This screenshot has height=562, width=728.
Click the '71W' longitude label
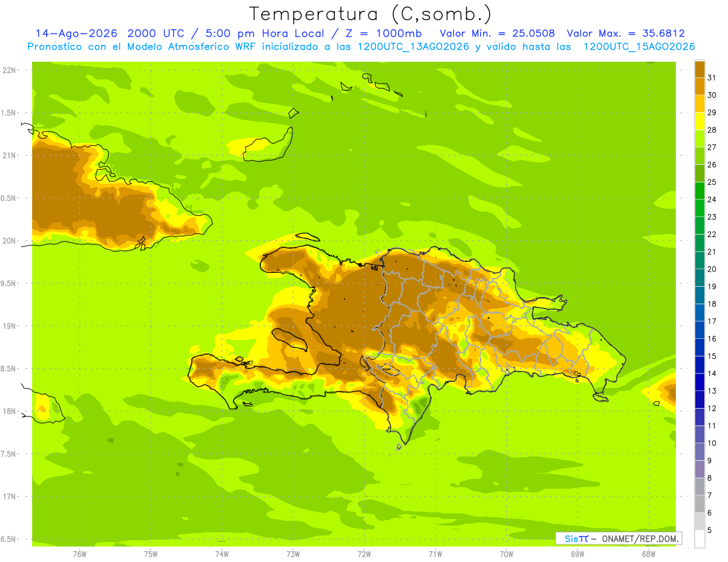pos(435,554)
